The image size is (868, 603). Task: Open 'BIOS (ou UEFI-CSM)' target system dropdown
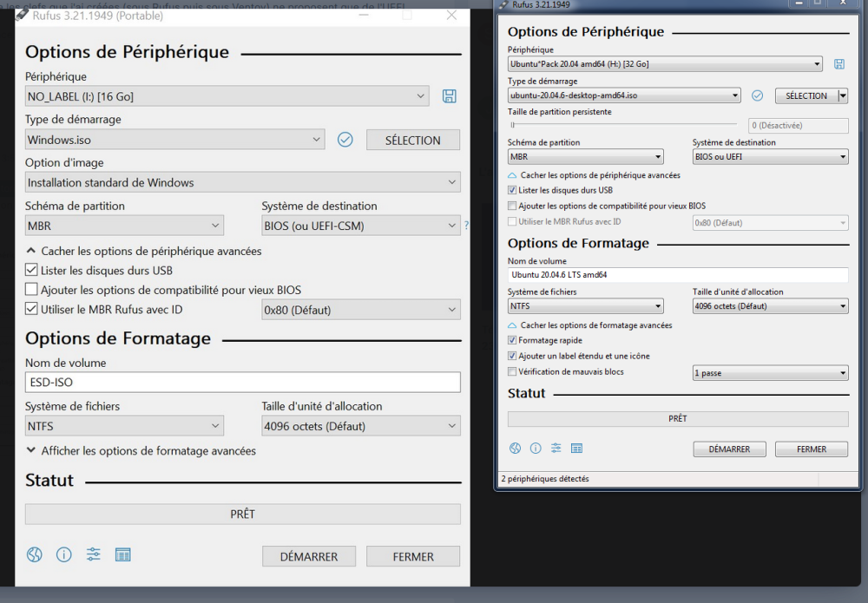pos(361,226)
